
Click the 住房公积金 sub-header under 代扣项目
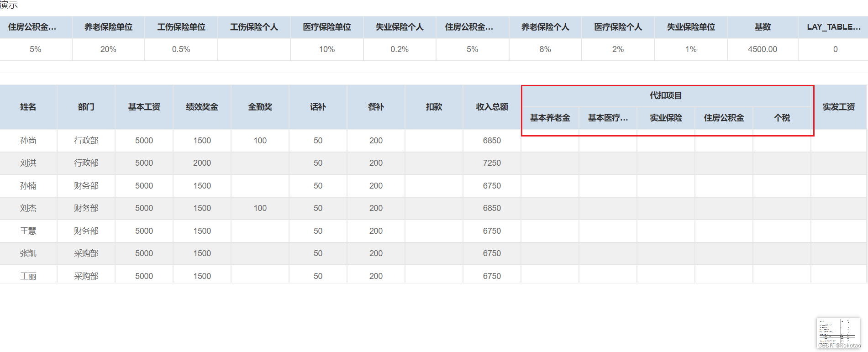click(x=724, y=118)
